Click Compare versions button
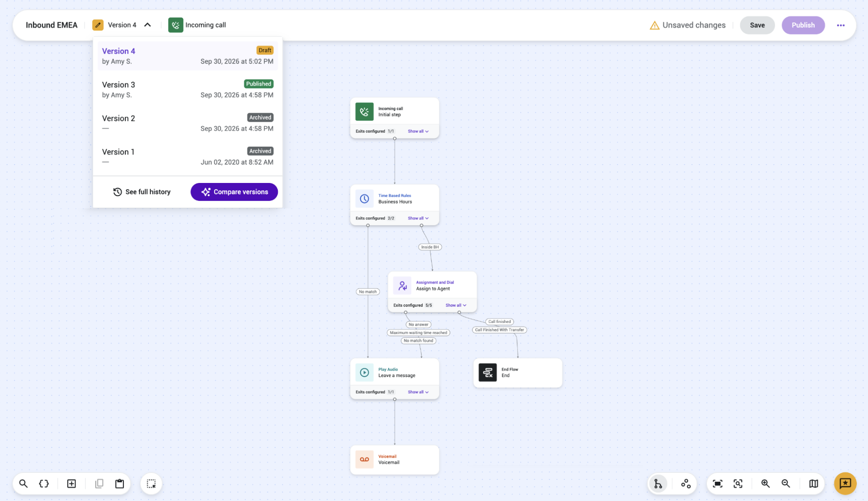The width and height of the screenshot is (868, 501). tap(234, 192)
